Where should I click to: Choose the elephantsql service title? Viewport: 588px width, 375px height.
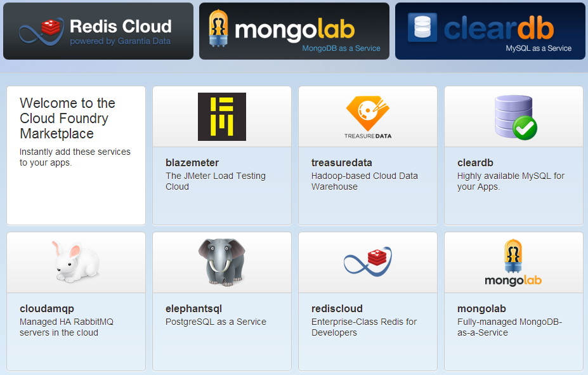(x=194, y=308)
